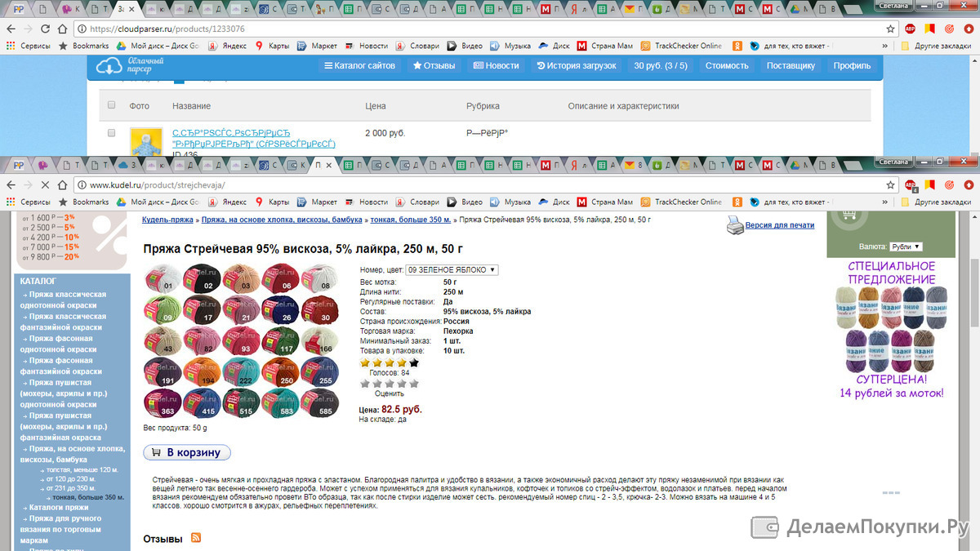Check the checkbox for product row ID 436
Image resolution: width=980 pixels, height=551 pixels.
tap(112, 132)
